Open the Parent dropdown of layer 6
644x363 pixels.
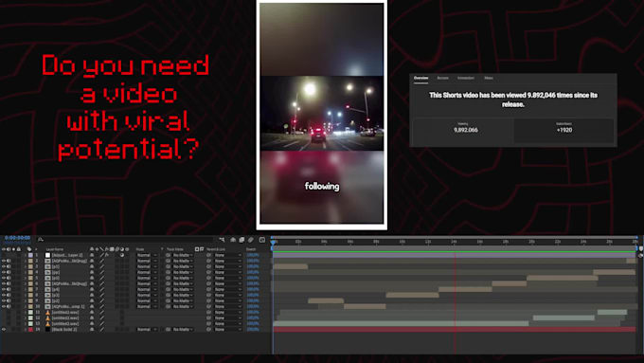pyautogui.click(x=228, y=283)
